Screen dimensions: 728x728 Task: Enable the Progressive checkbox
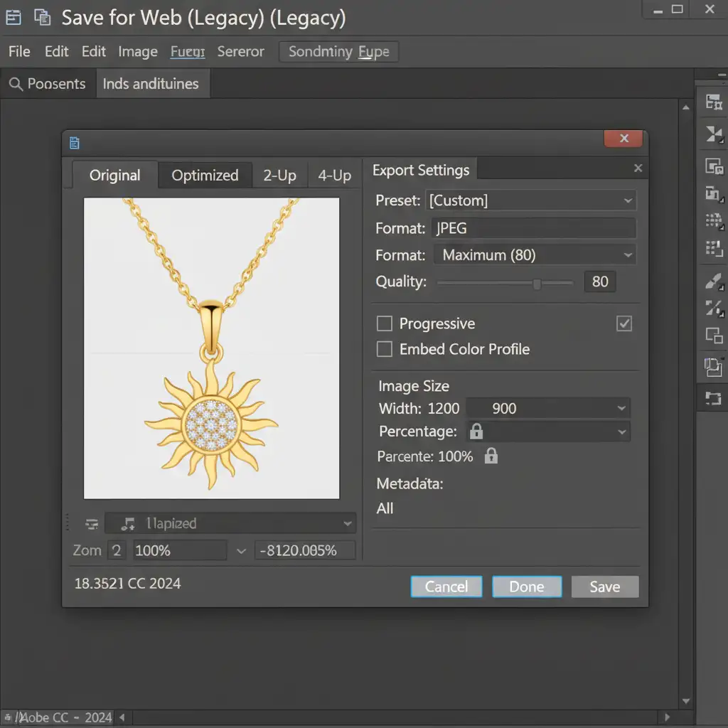tap(385, 323)
